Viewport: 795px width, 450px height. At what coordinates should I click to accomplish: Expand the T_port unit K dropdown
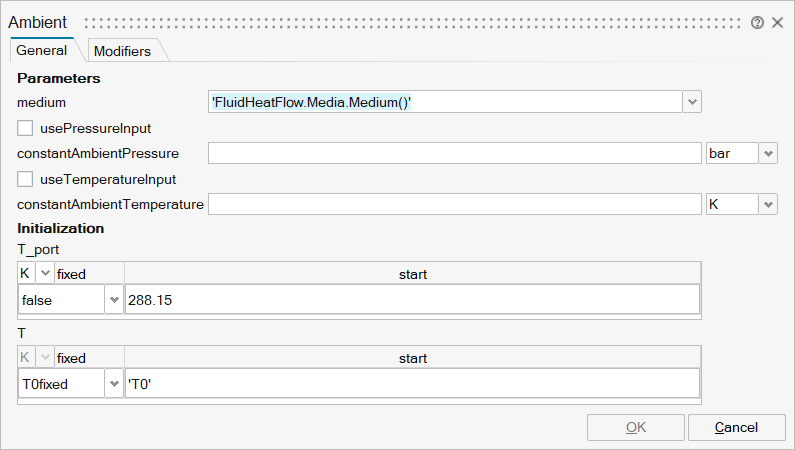tap(45, 273)
